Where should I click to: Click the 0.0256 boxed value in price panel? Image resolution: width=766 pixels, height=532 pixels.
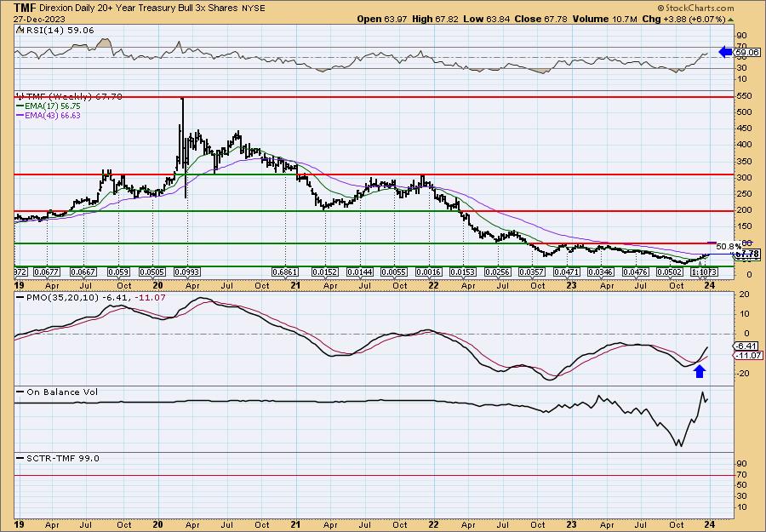[x=497, y=272]
